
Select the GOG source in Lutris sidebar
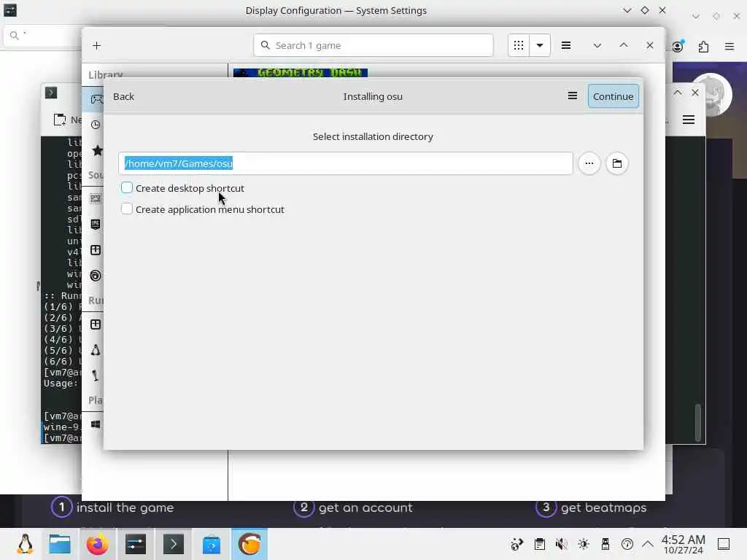(96, 198)
